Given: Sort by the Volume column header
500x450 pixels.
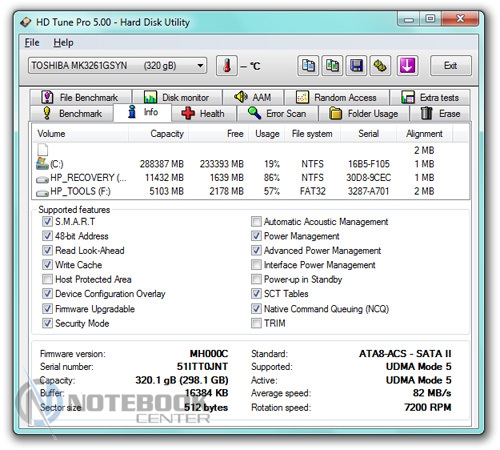Looking at the screenshot, I should click(x=81, y=134).
